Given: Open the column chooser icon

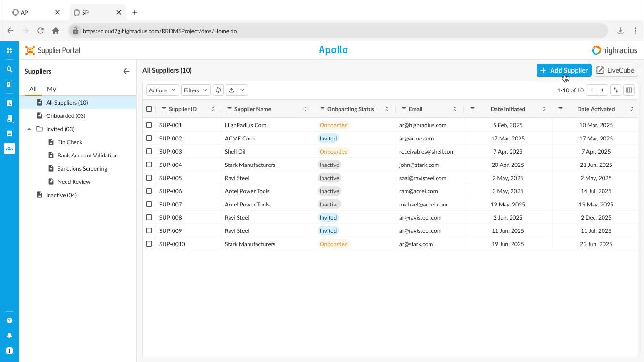Looking at the screenshot, I should pos(628,90).
